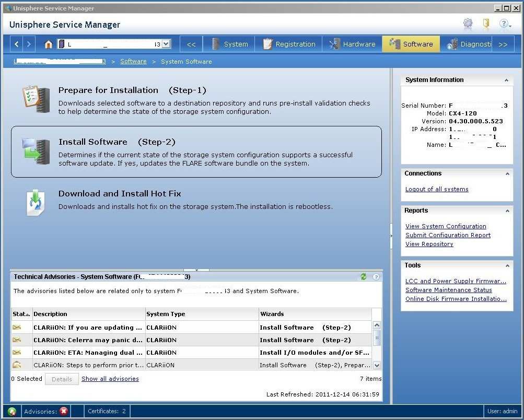Open the help icon in header

[505, 24]
